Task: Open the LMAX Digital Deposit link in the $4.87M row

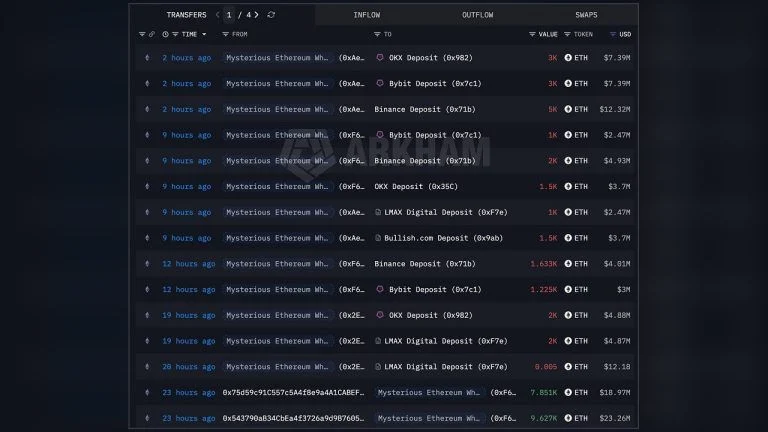Action: click(x=446, y=341)
